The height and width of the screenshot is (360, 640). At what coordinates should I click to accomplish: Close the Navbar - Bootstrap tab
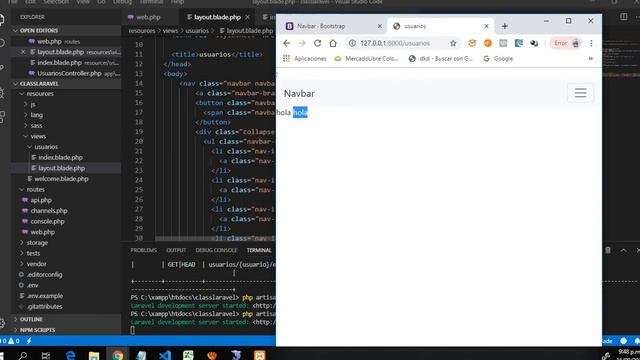pos(380,26)
